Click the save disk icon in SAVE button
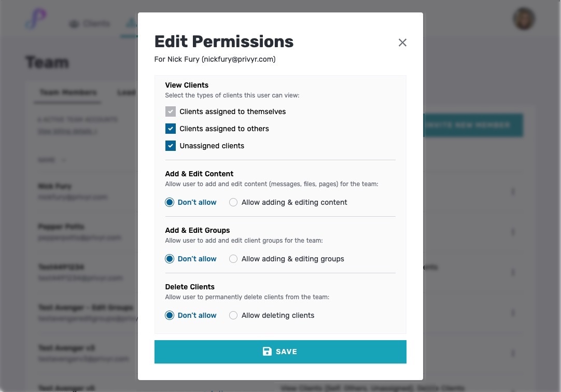Image resolution: width=561 pixels, height=392 pixels. (266, 351)
